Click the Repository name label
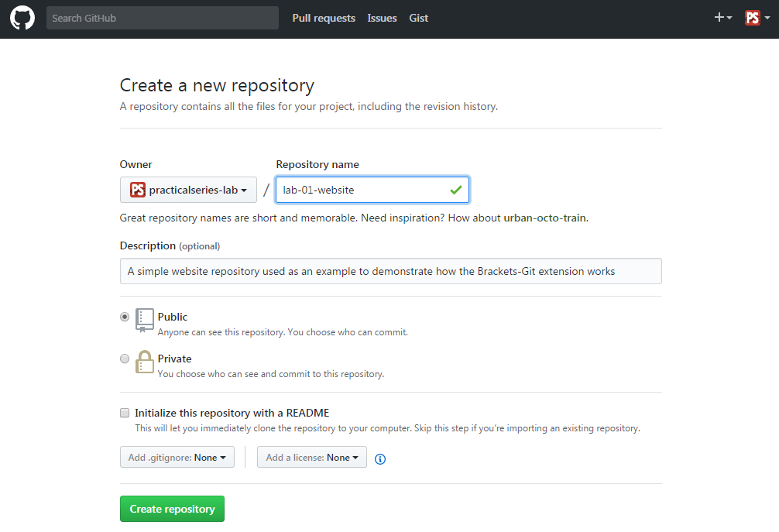779x532 pixels. [x=317, y=164]
